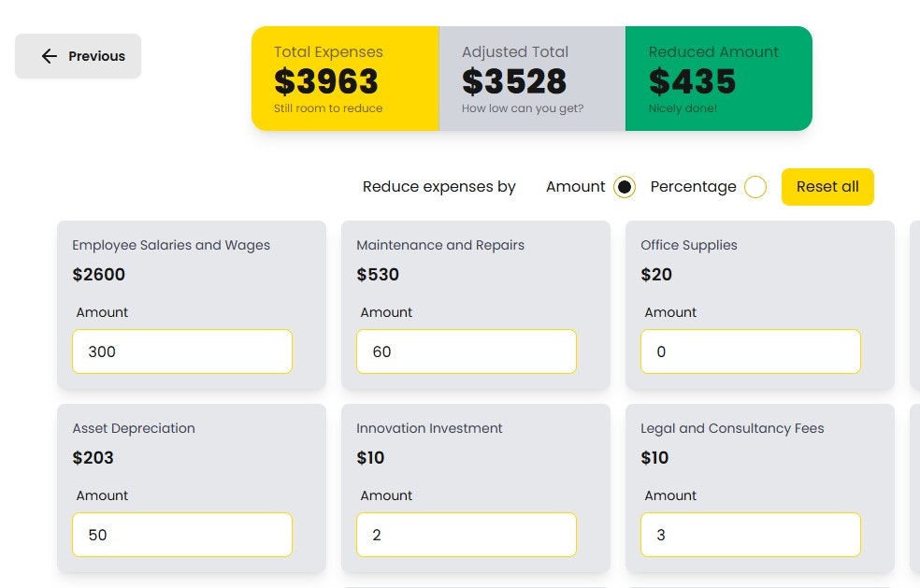920x588 pixels.
Task: Click the Innovation Investment card title
Action: pyautogui.click(x=429, y=428)
